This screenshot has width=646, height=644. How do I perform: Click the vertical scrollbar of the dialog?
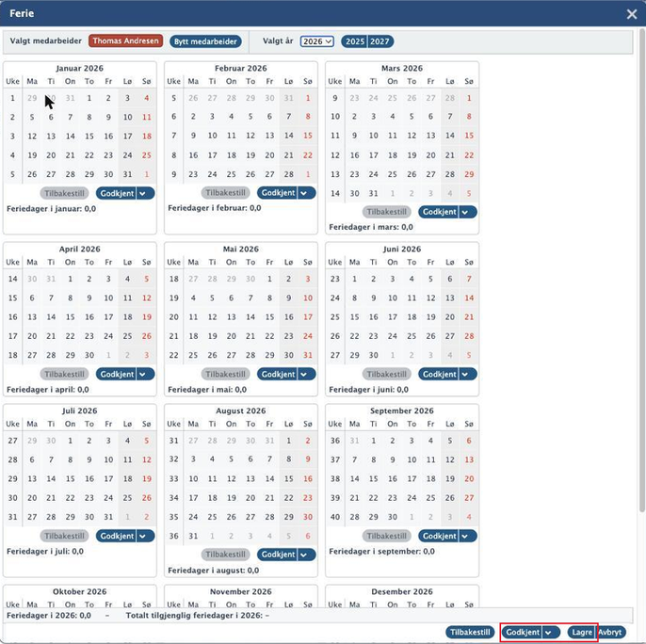click(x=642, y=270)
